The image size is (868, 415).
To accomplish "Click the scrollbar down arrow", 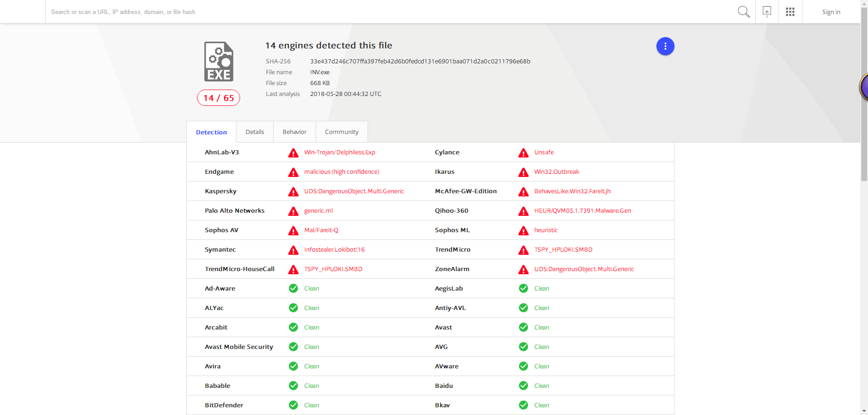I will click(864, 411).
